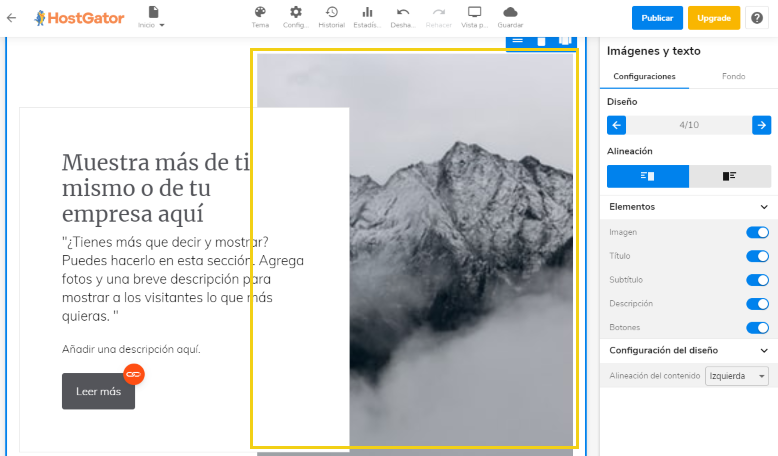Toggle the Botones element switch
The image size is (778, 456).
pyautogui.click(x=757, y=327)
